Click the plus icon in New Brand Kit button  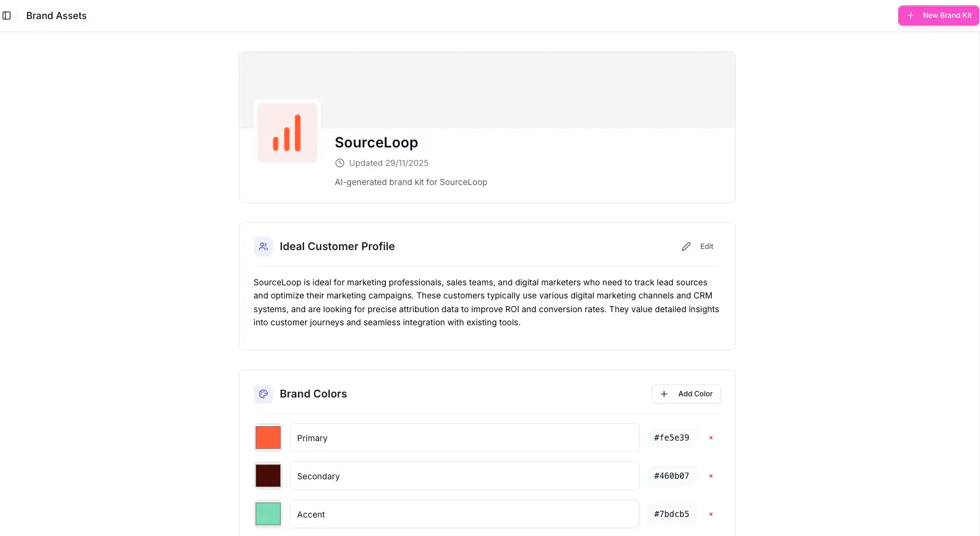coord(910,16)
